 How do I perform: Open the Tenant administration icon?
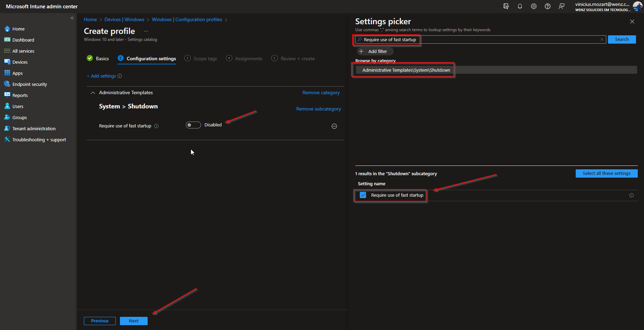[x=7, y=128]
